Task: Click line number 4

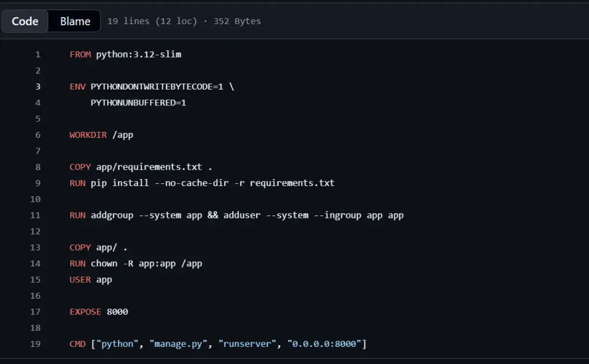Action: 38,102
